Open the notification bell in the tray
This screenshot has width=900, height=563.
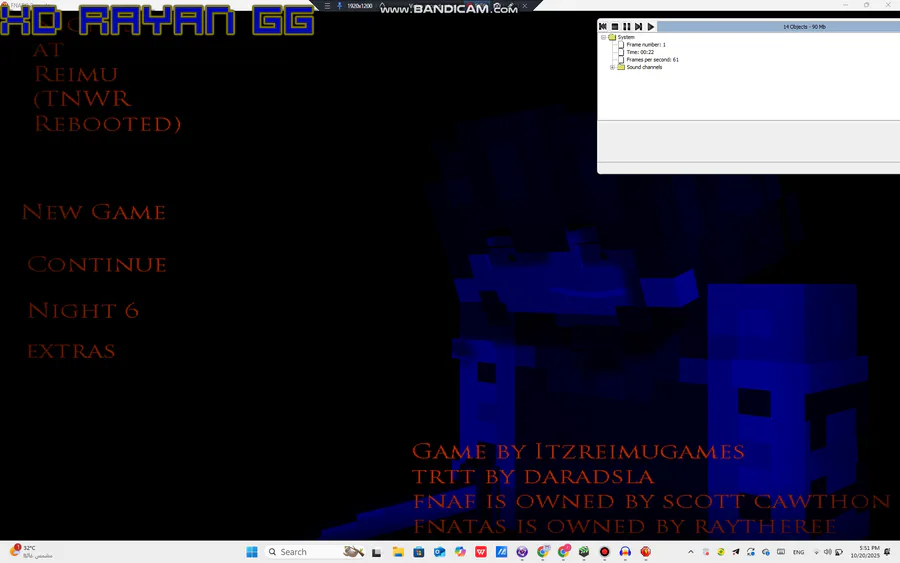(x=887, y=552)
